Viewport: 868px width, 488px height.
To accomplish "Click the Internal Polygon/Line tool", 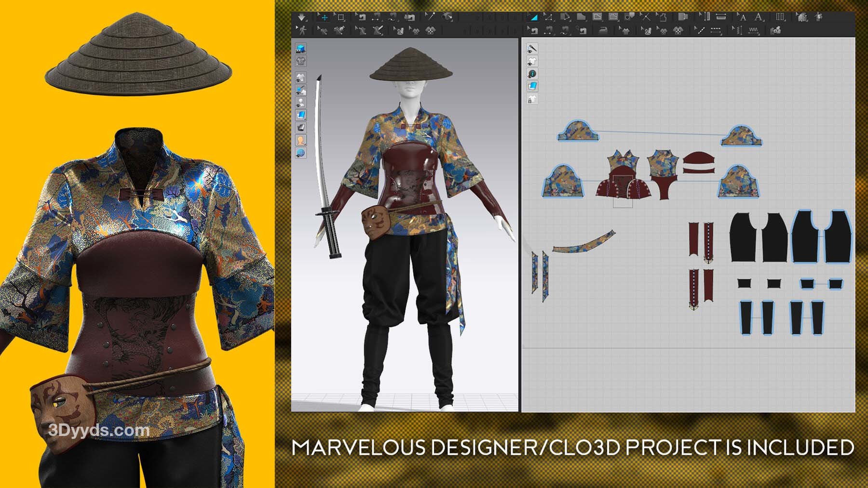I will point(597,17).
